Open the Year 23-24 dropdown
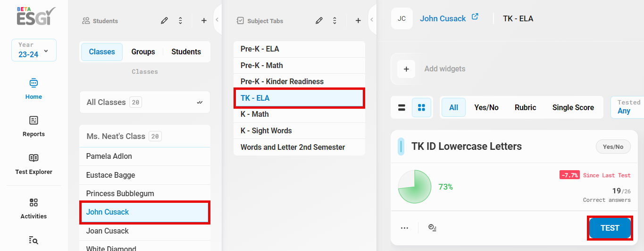 34,50
